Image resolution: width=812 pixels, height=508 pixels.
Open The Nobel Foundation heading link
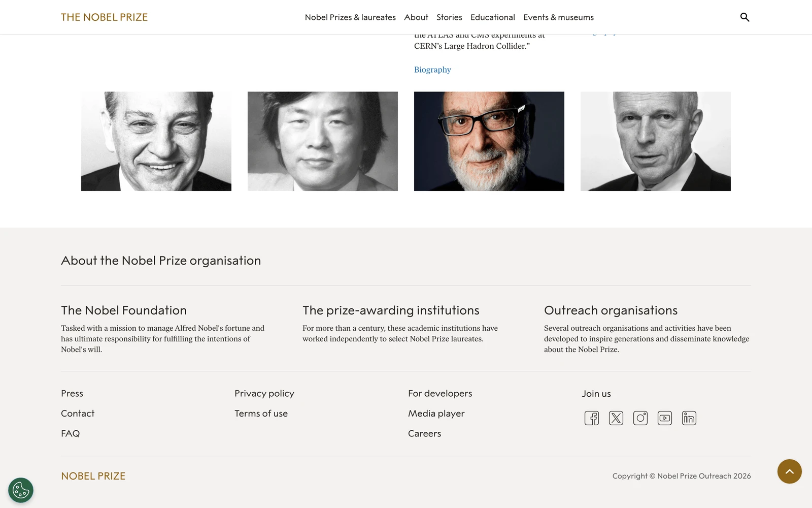(x=124, y=310)
